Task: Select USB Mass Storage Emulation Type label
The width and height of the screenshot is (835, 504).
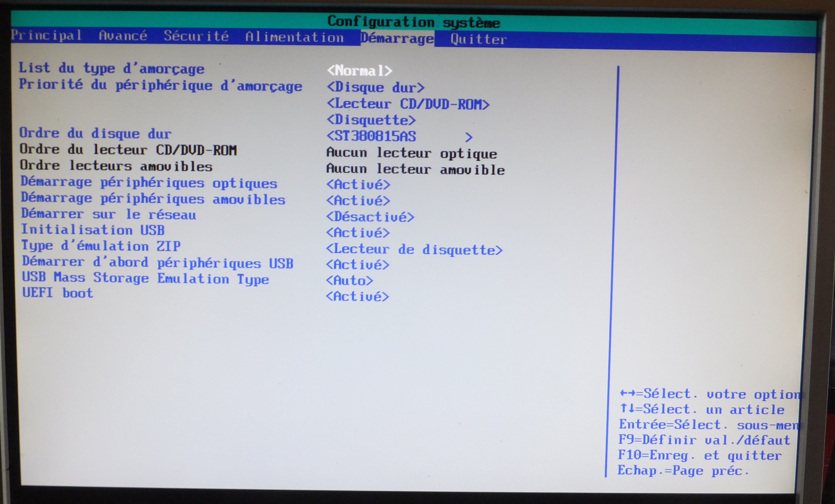Action: click(145, 278)
